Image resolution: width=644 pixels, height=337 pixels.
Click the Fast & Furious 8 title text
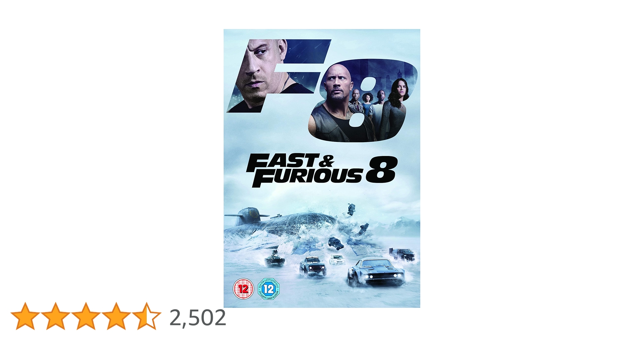321,171
